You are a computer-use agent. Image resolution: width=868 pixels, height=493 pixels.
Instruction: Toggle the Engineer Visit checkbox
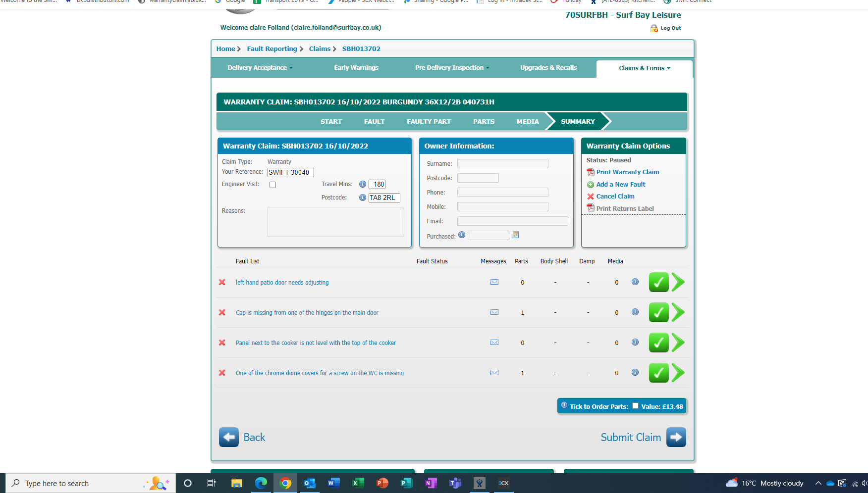tap(272, 185)
